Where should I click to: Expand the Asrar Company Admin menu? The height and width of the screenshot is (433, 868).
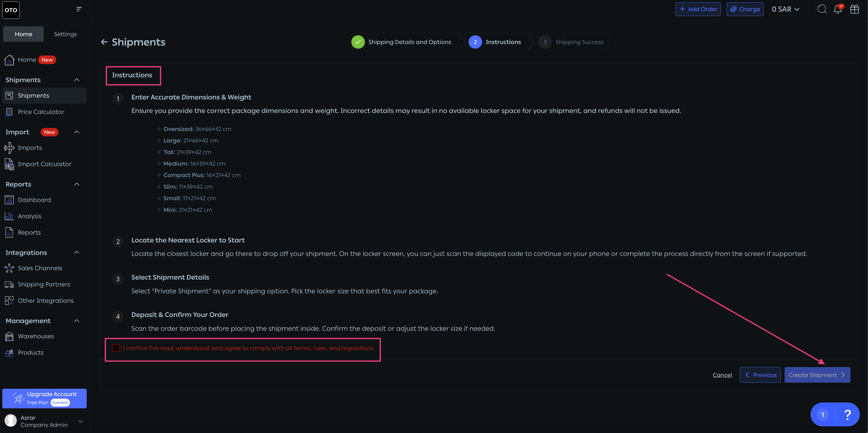81,422
